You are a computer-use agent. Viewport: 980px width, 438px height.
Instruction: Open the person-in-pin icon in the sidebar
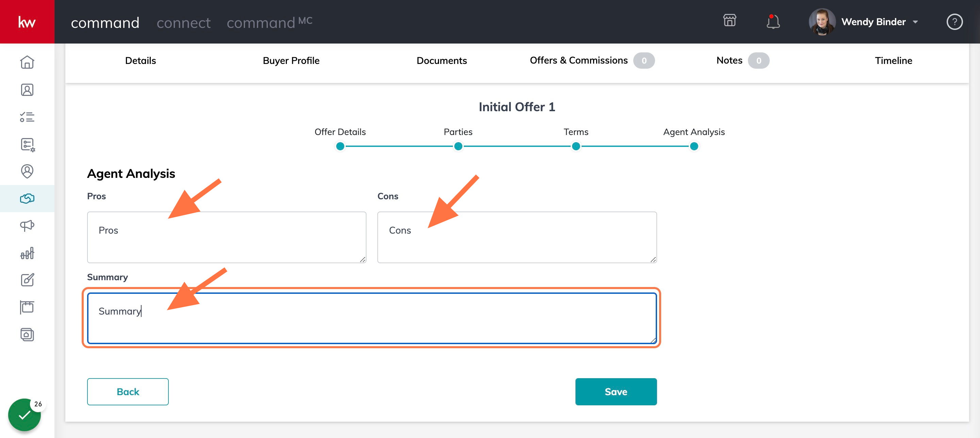tap(27, 171)
